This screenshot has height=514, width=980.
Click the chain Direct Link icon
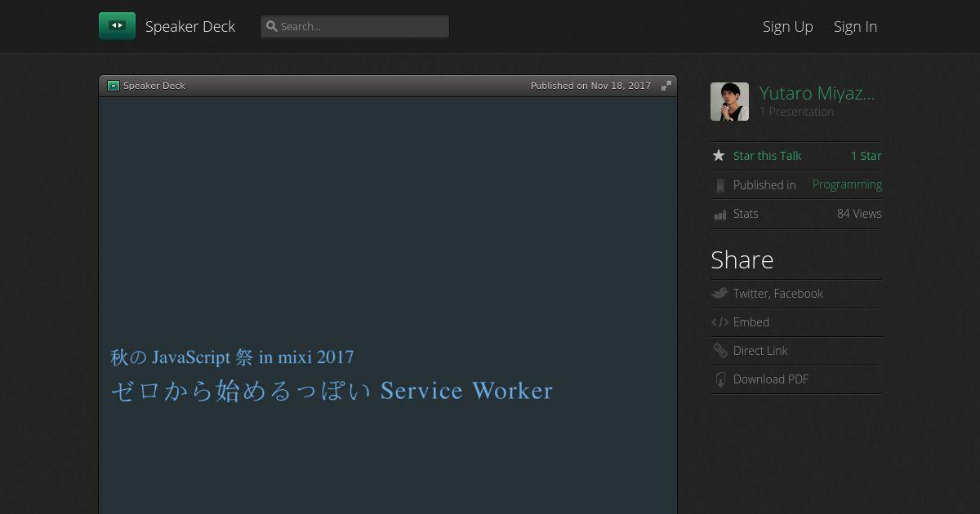[x=719, y=351]
